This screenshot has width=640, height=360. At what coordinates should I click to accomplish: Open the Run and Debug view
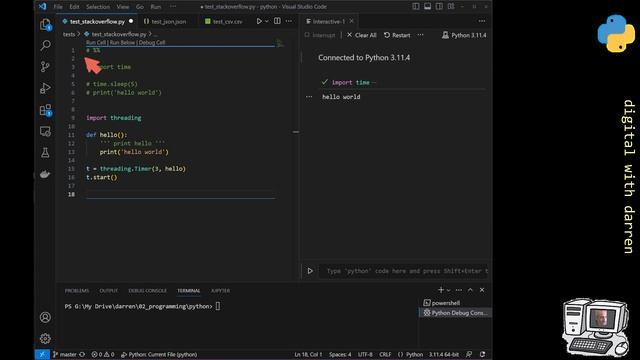pyautogui.click(x=45, y=88)
